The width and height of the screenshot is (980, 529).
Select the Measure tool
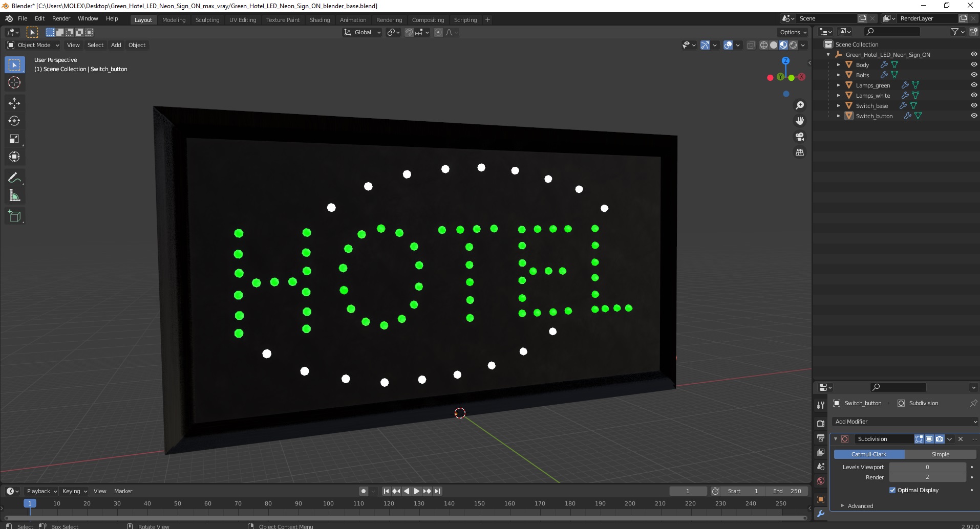point(14,195)
